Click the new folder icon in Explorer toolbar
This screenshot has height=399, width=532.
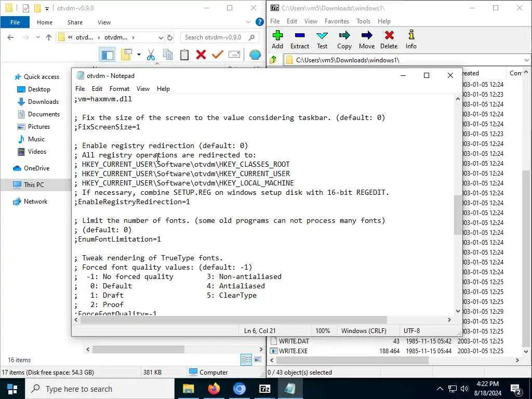point(127,55)
